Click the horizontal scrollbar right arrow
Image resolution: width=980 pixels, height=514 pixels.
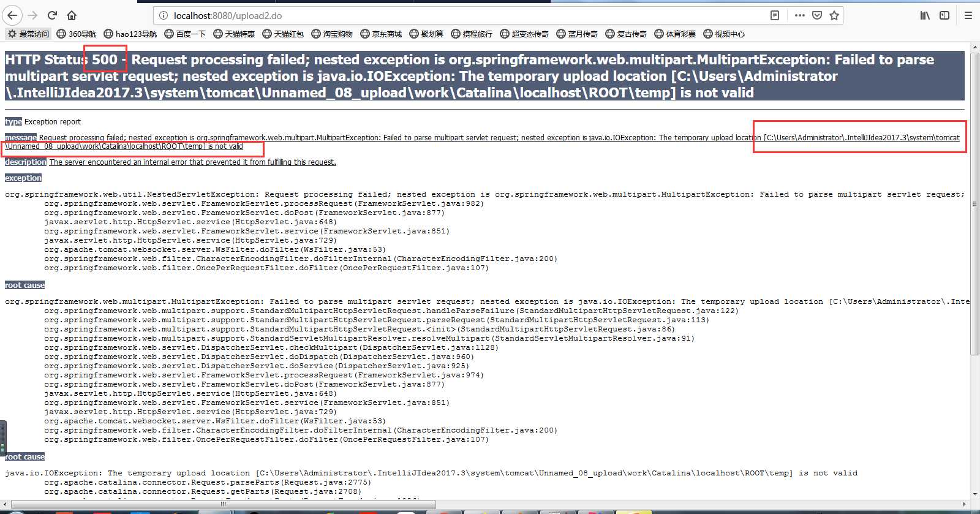965,505
